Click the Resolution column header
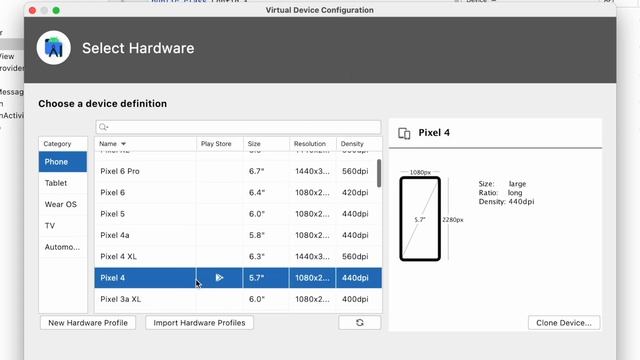The height and width of the screenshot is (360, 640). 313,144
